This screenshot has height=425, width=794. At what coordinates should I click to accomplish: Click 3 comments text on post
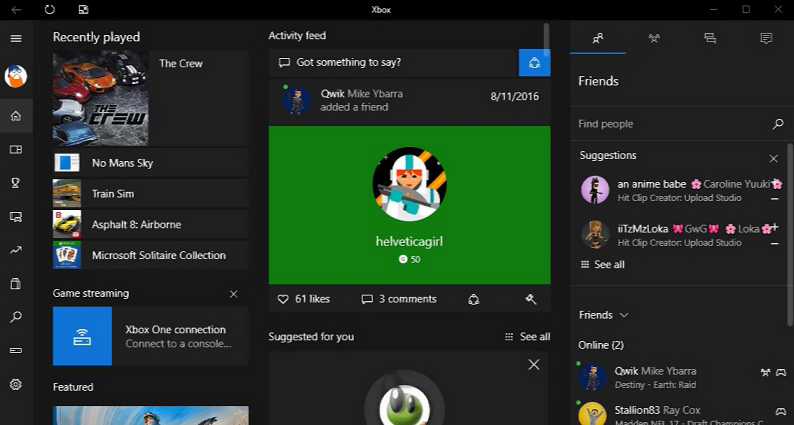[x=408, y=299]
